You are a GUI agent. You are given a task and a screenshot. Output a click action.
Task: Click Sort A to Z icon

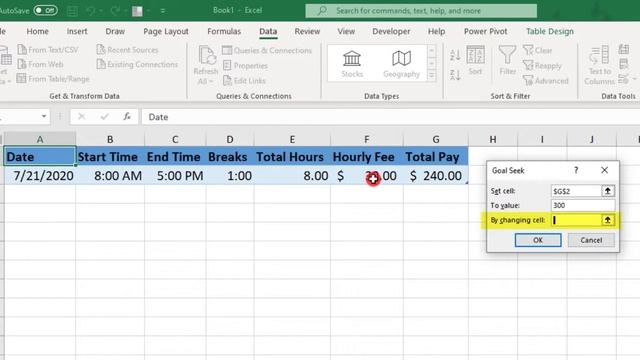click(455, 55)
